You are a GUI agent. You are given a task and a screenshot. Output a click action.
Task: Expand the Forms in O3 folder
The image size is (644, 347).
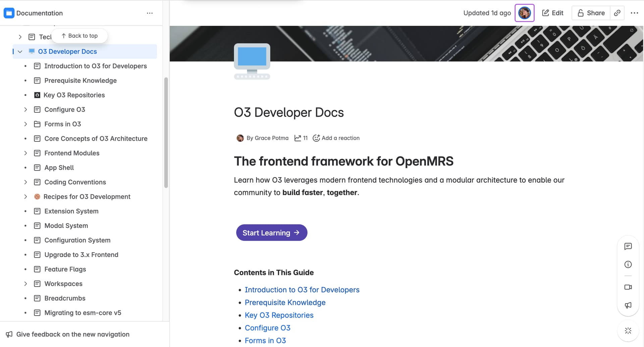[25, 124]
